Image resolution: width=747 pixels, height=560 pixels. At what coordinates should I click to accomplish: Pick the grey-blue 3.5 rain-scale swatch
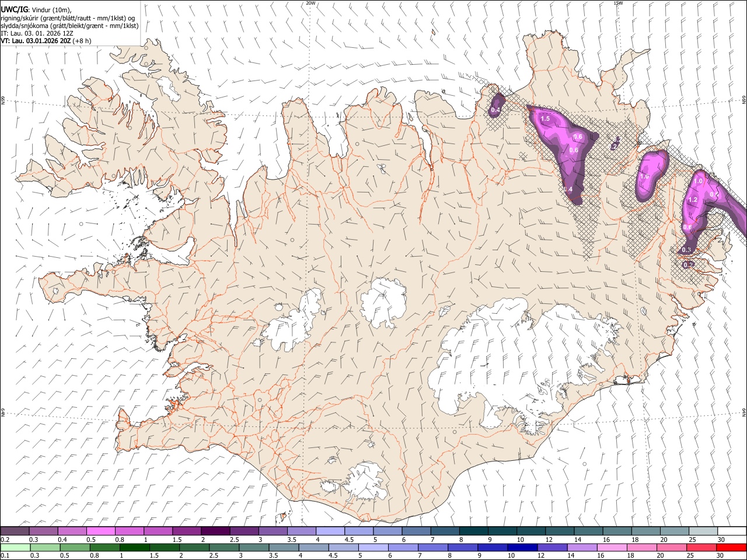click(283, 547)
